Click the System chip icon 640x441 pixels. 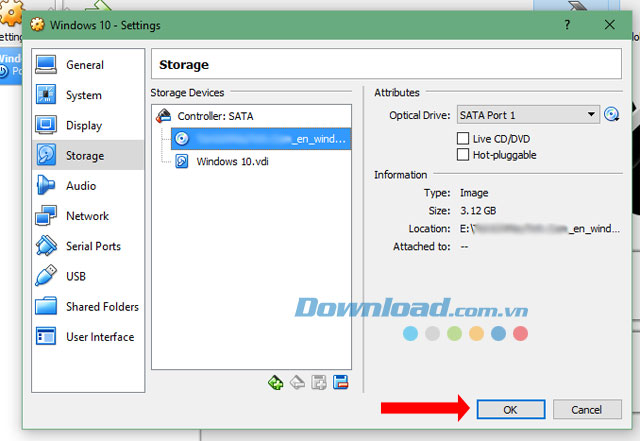(x=46, y=94)
